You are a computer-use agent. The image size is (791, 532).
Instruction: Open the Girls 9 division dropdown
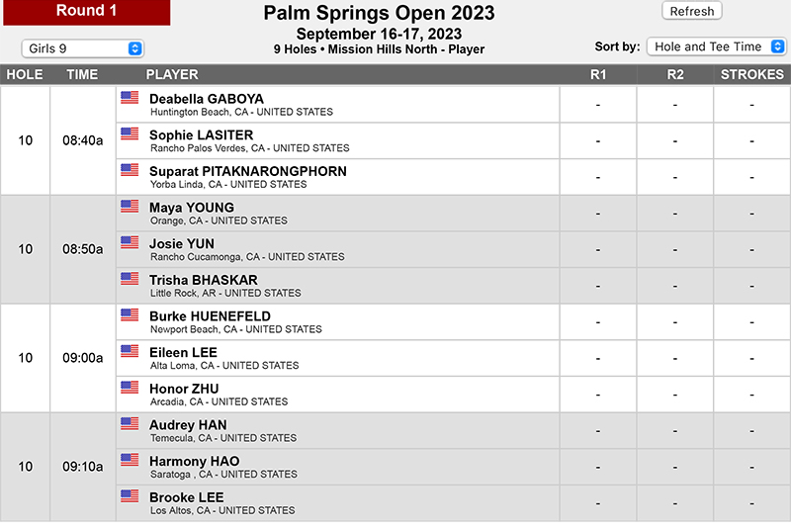tap(83, 48)
